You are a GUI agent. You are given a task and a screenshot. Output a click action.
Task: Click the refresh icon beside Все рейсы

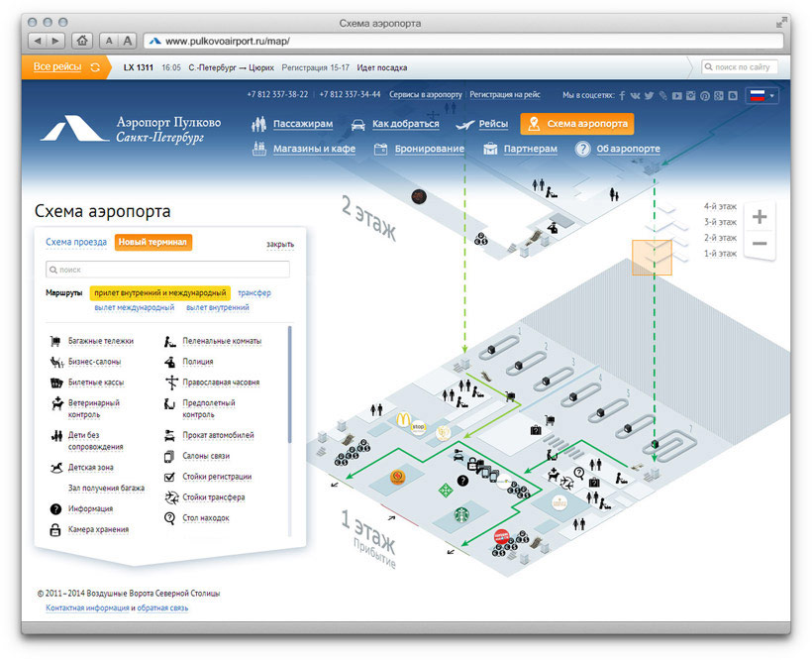(95, 67)
